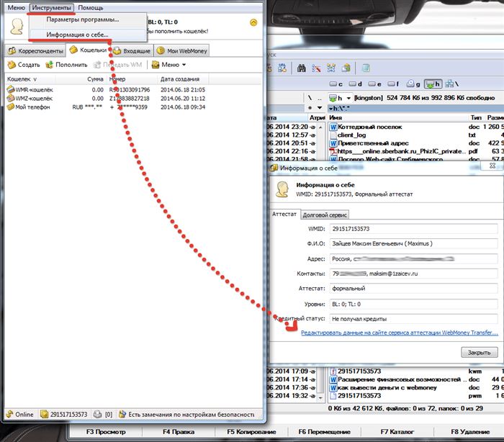
Task: Click Создать to create a wallet
Action: click(24, 65)
